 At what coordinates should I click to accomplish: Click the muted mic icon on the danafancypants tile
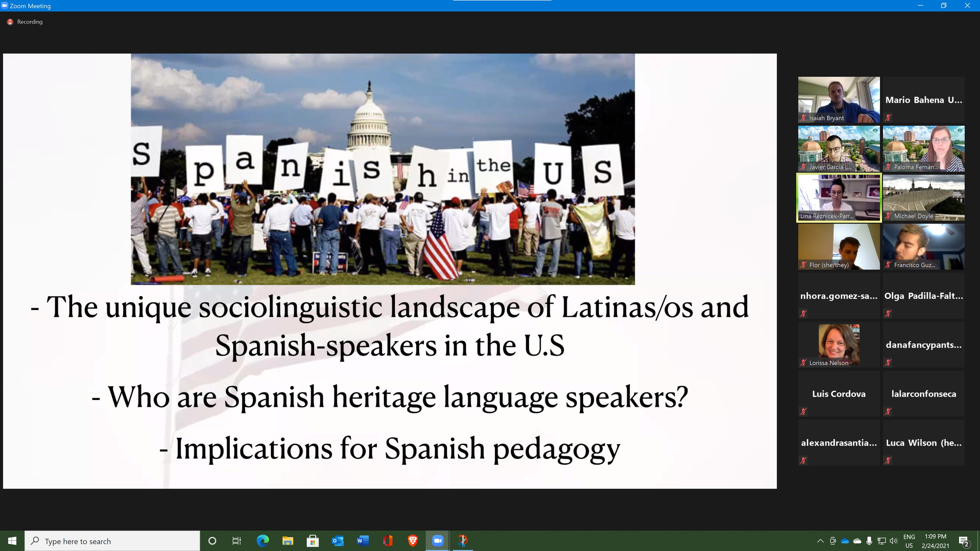click(888, 362)
